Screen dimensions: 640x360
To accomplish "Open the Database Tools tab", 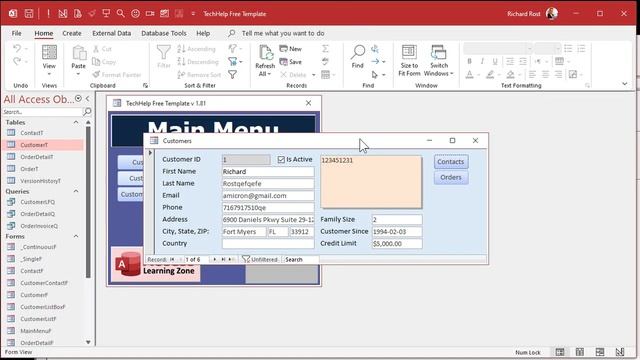I will coord(164,33).
